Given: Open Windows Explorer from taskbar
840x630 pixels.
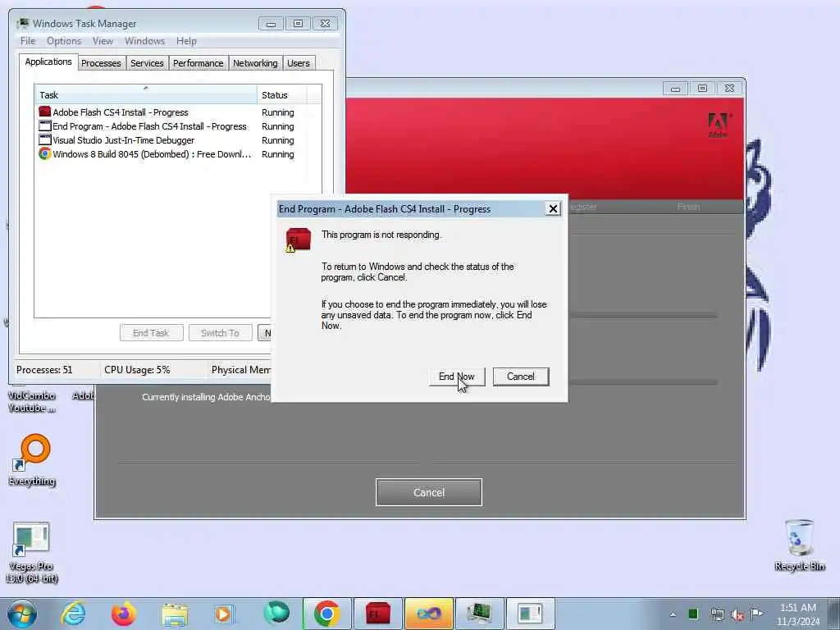Looking at the screenshot, I should tap(175, 614).
